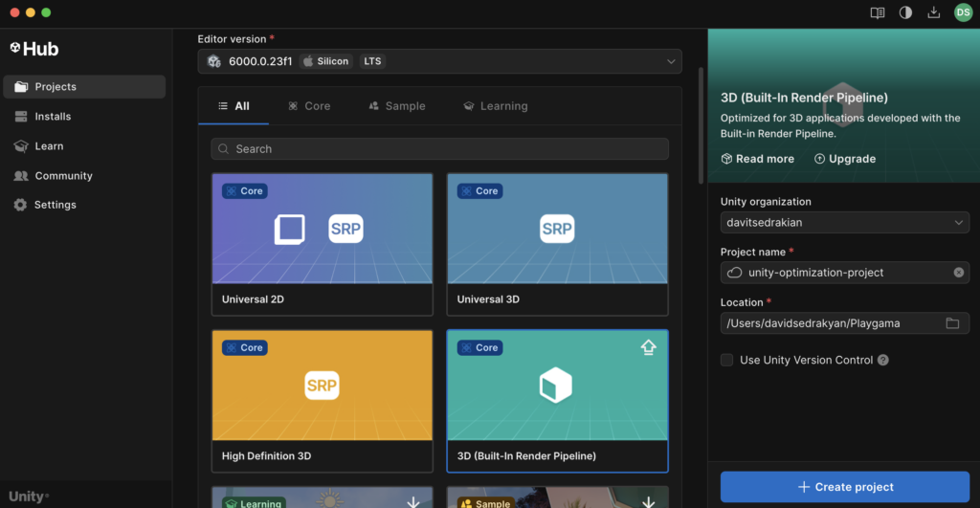Click the cloud icon in Project name field

(735, 273)
